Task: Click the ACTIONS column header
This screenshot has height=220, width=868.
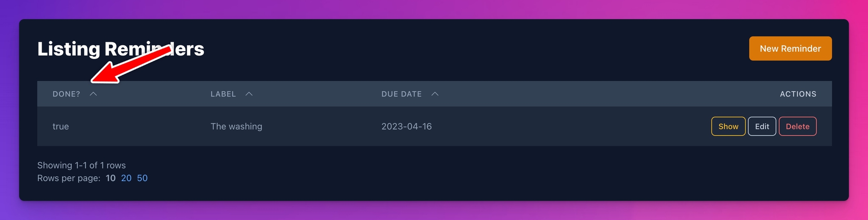Action: tap(798, 94)
